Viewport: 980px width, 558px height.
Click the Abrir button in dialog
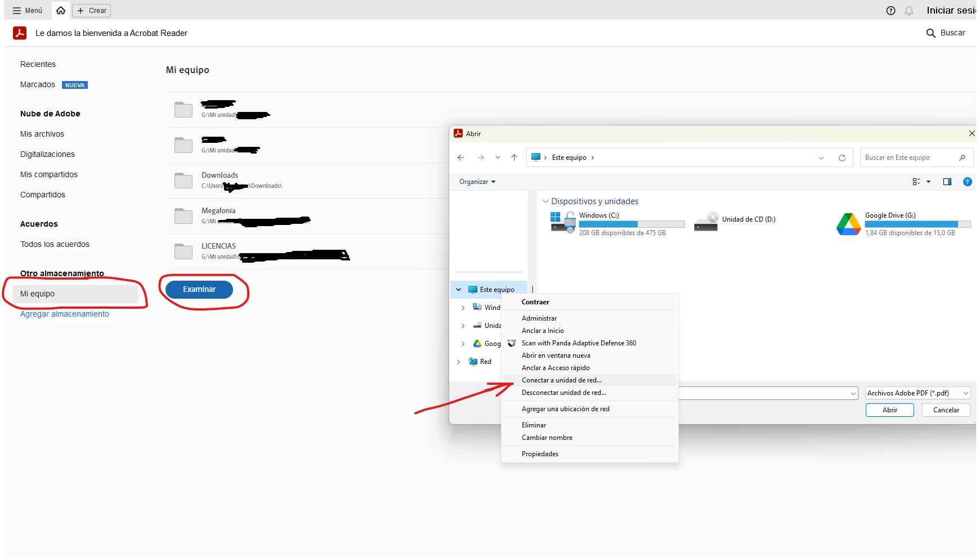(890, 410)
